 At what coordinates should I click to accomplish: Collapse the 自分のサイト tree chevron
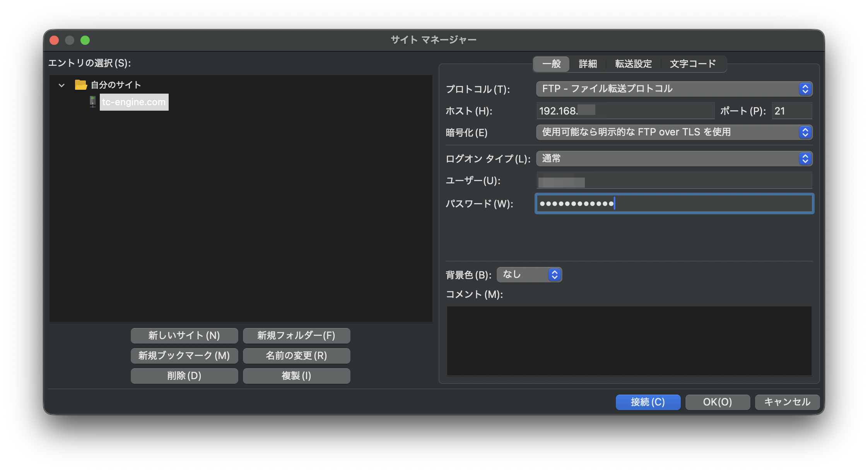62,85
